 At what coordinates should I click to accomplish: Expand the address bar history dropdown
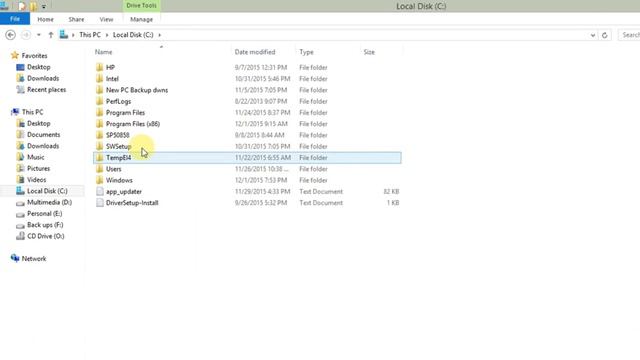point(593,35)
